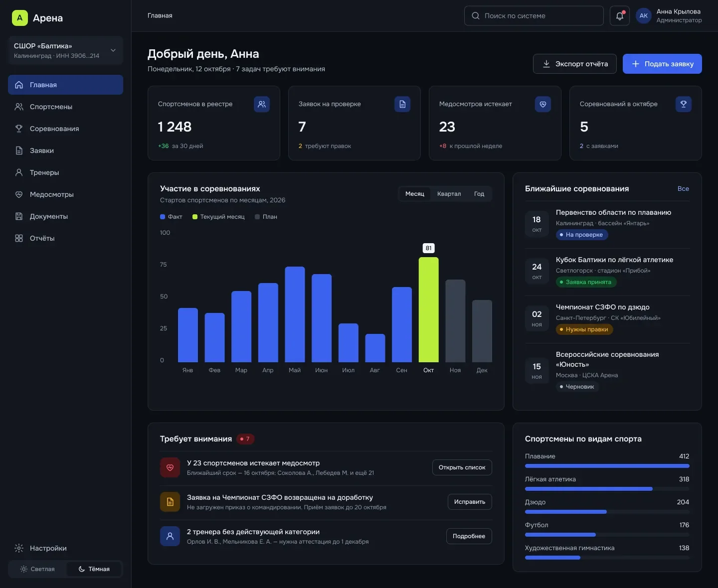Expand the СШОР «Балтика» organization selector
This screenshot has height=588, width=718.
coord(65,50)
